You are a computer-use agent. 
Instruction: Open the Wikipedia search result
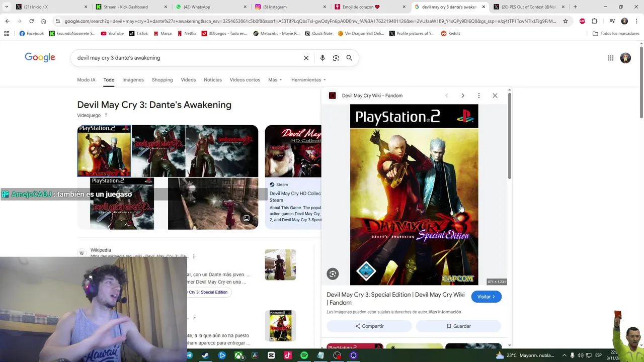coord(101,250)
